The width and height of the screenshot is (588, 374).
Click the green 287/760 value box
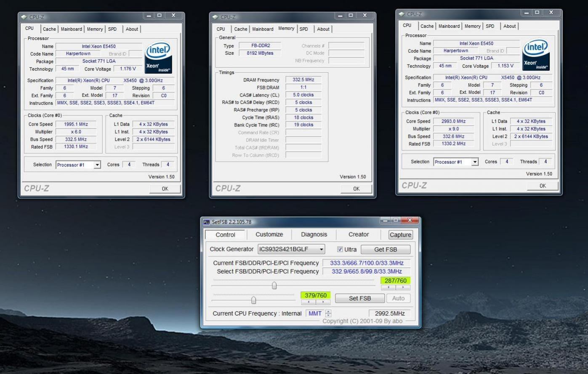(x=396, y=280)
